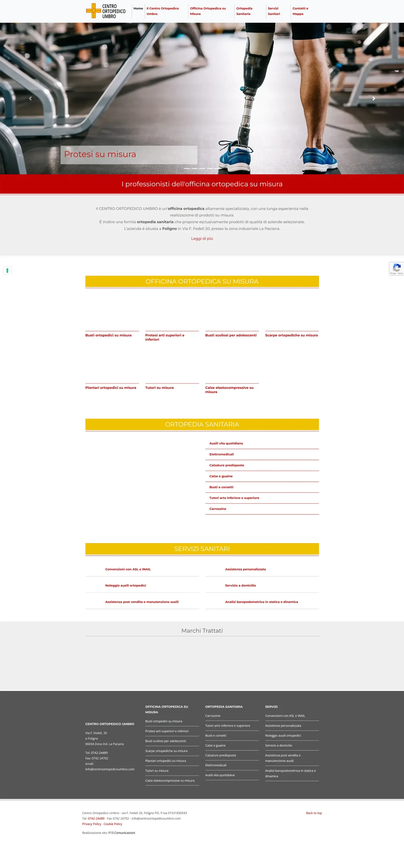Image resolution: width=404 pixels, height=868 pixels.
Task: Select Calze elastocompressive su misura
Action: [x=229, y=390]
